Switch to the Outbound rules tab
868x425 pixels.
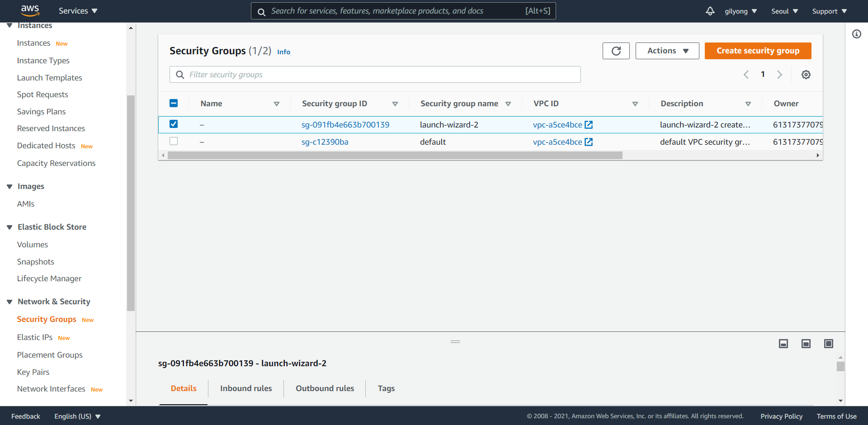pos(325,388)
